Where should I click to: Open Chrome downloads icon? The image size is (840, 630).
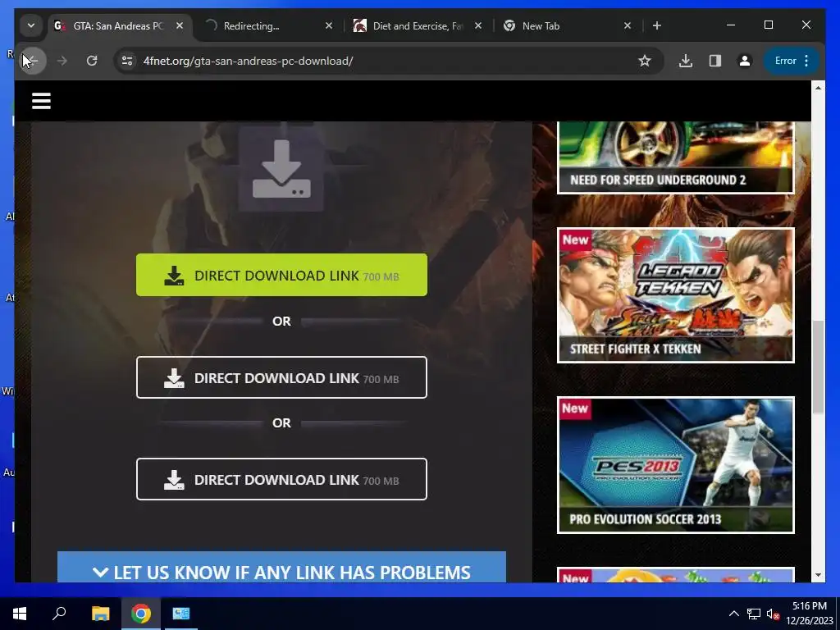point(685,61)
